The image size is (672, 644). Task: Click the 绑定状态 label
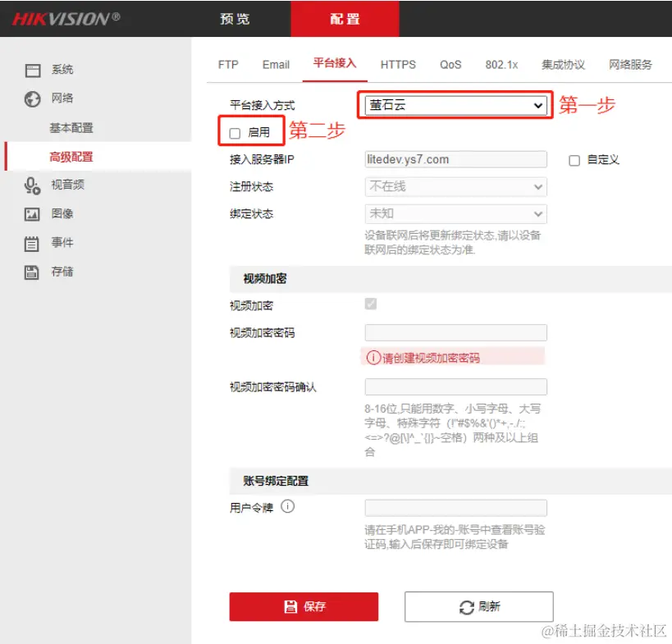[252, 213]
